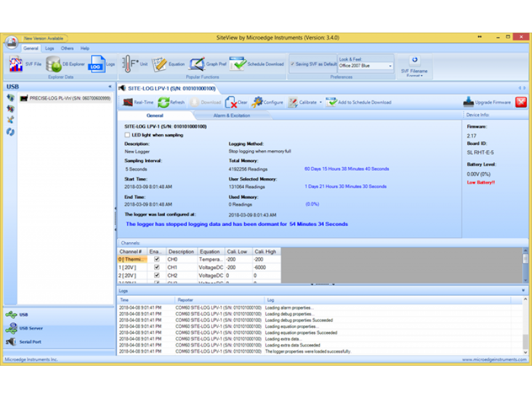Open the Others ribbon tab
Image resolution: width=532 pixels, height=399 pixels.
point(67,49)
